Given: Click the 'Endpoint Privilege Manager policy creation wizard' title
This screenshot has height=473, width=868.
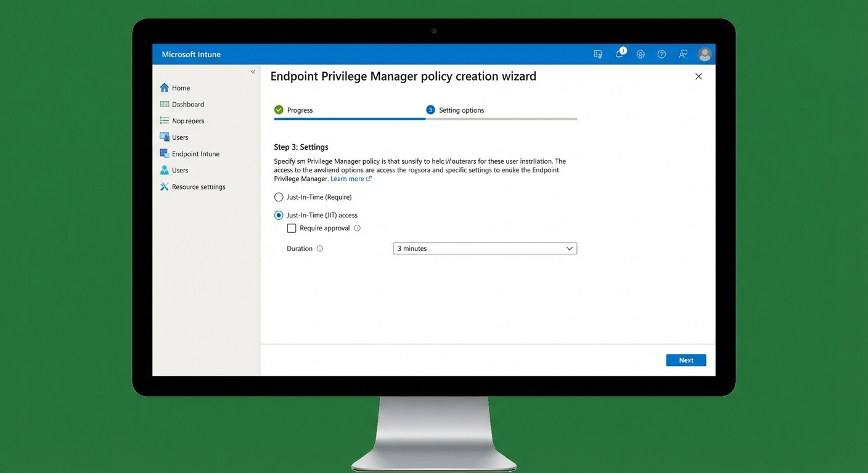Looking at the screenshot, I should 403,76.
